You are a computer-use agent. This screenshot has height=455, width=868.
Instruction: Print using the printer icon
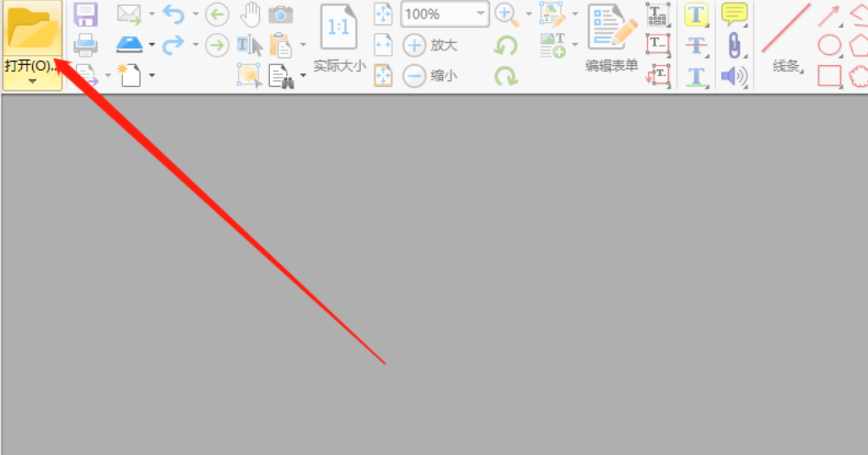(86, 45)
